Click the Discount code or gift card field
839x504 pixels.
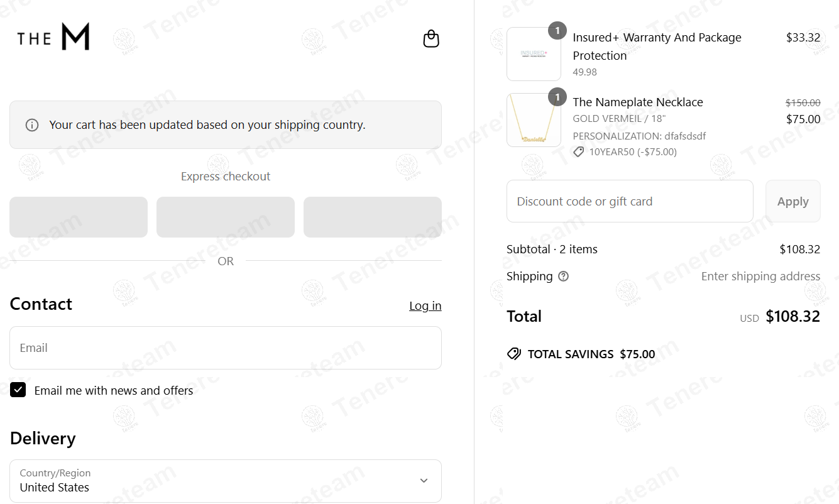tap(630, 201)
